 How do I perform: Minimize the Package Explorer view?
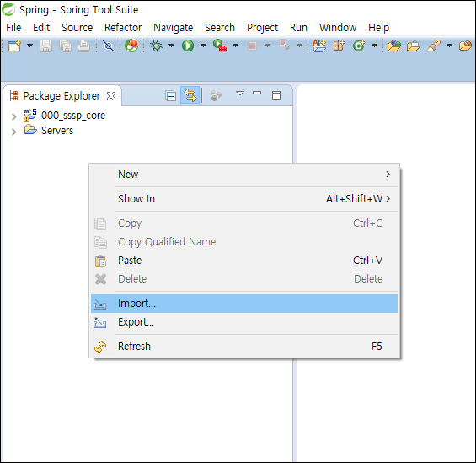coord(257,93)
